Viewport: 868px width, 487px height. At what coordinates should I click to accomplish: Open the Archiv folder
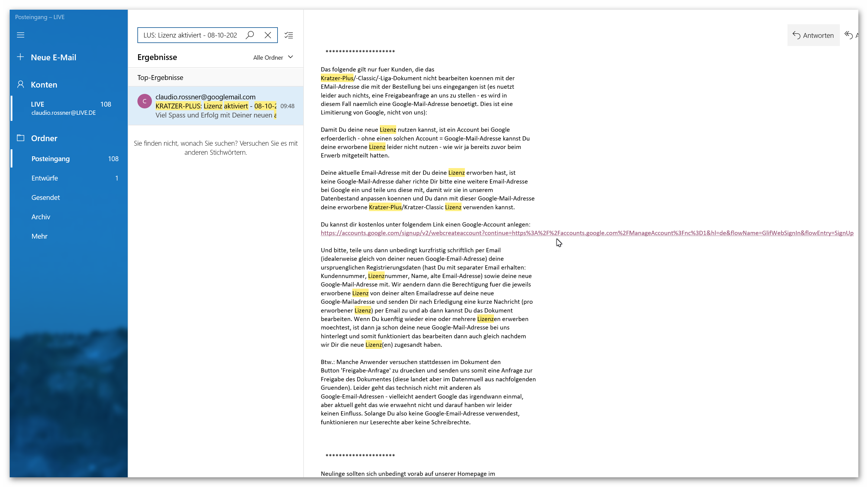tap(41, 217)
